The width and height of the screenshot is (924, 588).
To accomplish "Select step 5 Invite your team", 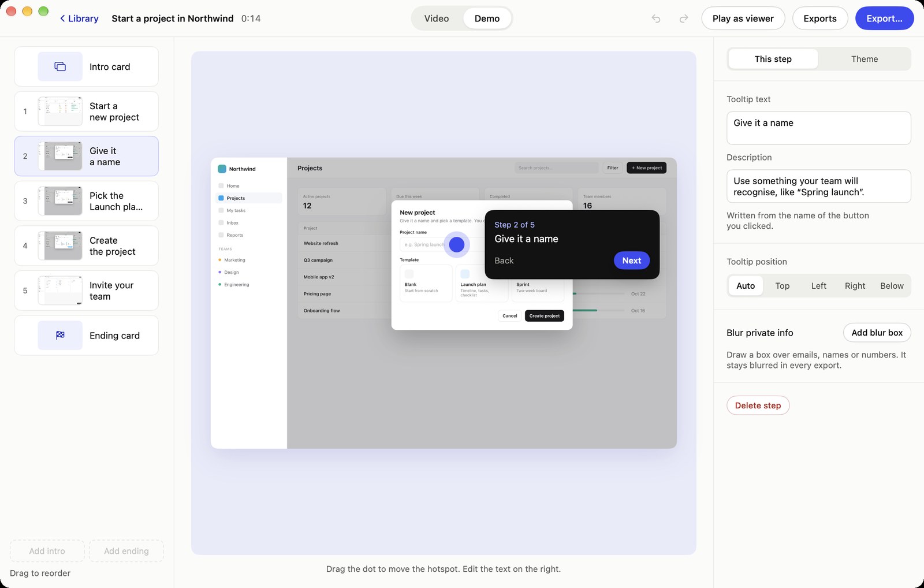I will coord(86,291).
